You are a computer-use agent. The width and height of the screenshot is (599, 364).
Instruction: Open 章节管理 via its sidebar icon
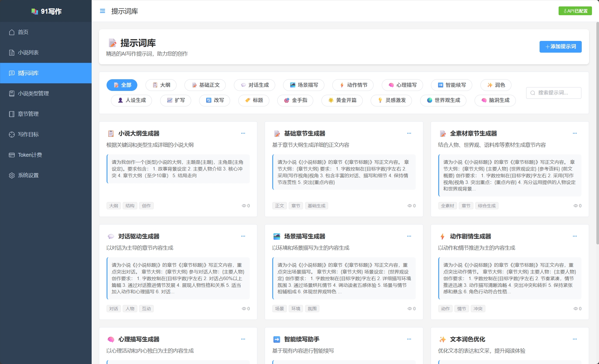12,114
